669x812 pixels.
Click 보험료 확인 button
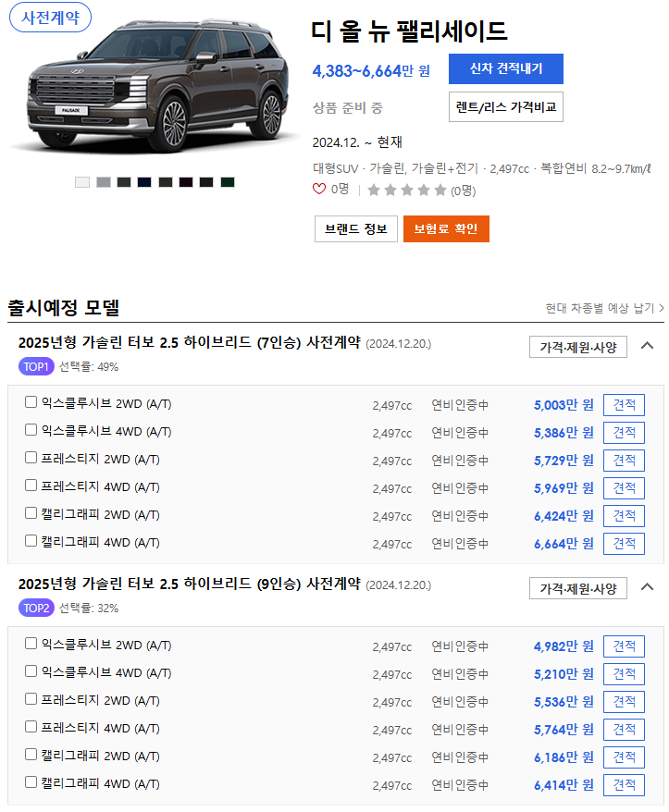[446, 228]
